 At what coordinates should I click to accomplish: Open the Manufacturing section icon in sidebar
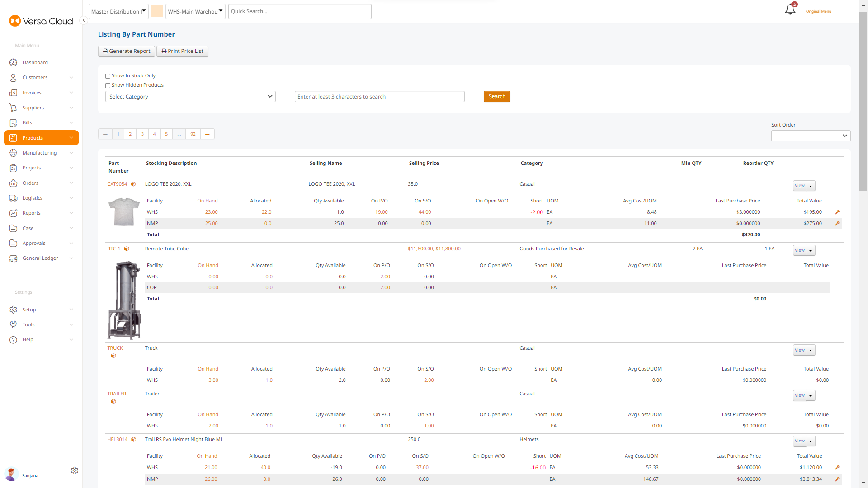pos(14,153)
